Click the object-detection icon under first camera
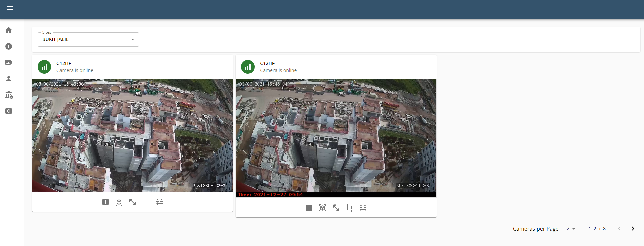The image size is (644, 246). (119, 202)
